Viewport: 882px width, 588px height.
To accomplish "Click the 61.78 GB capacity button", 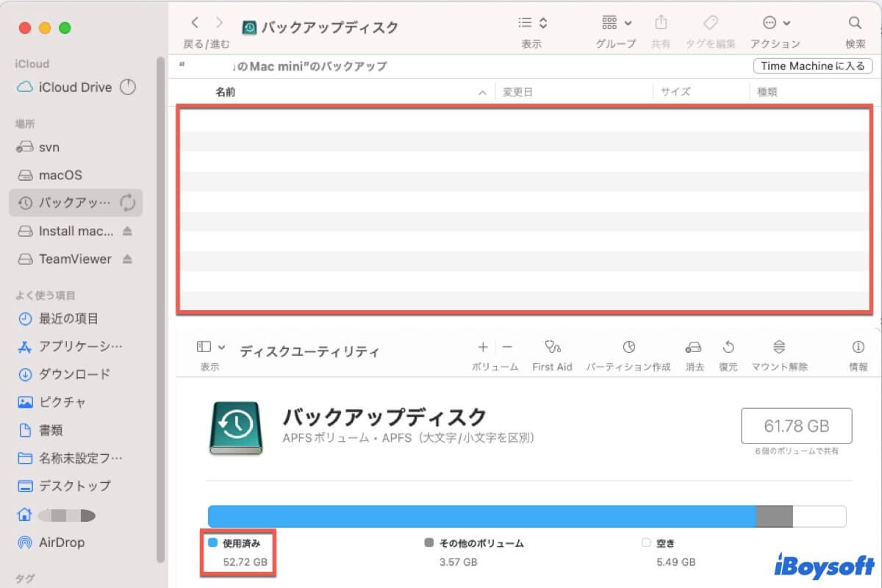I will pyautogui.click(x=796, y=426).
